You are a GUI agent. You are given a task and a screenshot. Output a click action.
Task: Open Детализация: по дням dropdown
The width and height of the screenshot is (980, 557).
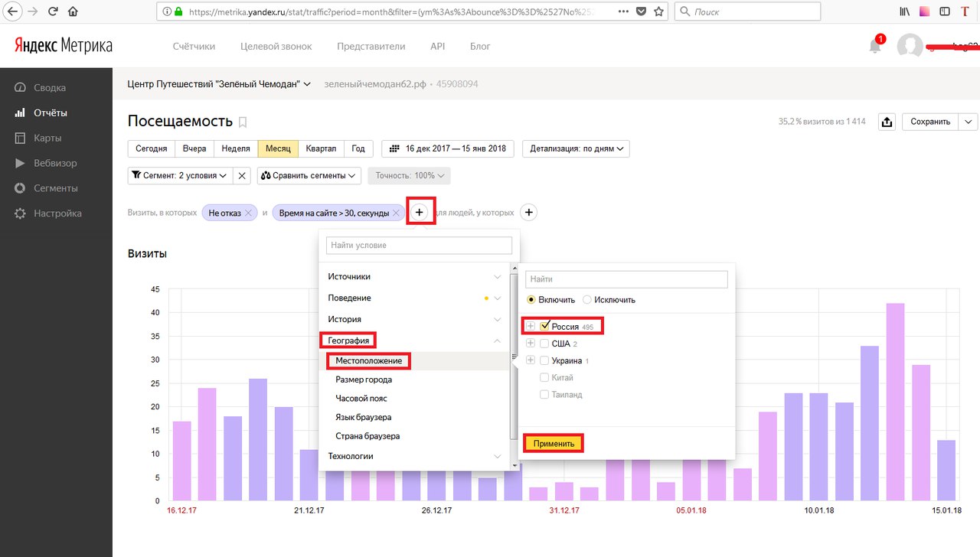click(576, 148)
